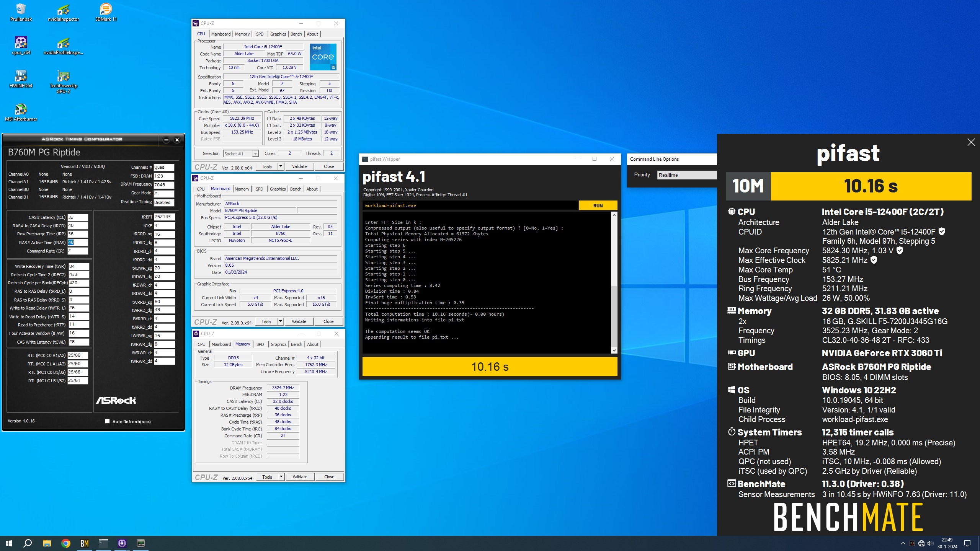Viewport: 980px width, 551px height.
Task: Open File Explorer from taskbar
Action: click(47, 543)
